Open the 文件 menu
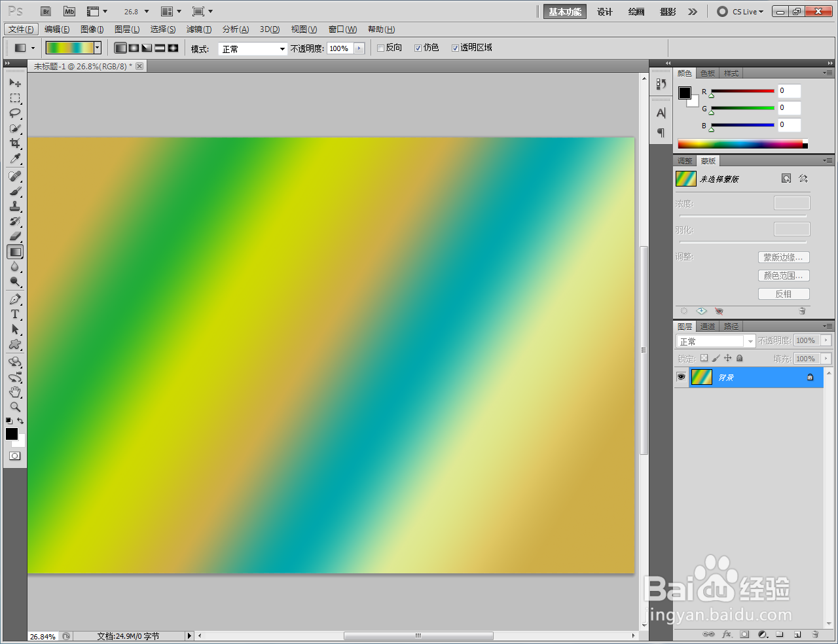 [x=22, y=29]
